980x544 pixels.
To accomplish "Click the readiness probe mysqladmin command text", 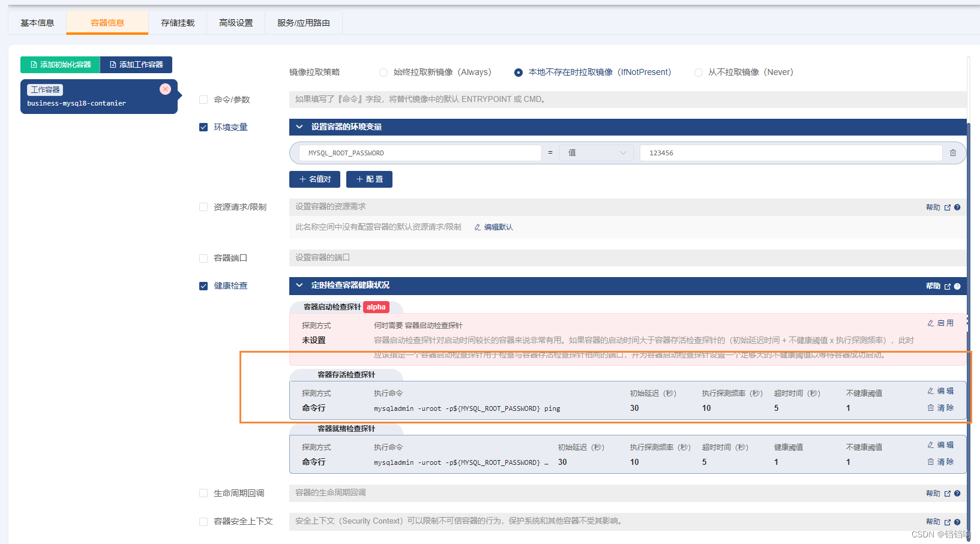I will [x=461, y=462].
